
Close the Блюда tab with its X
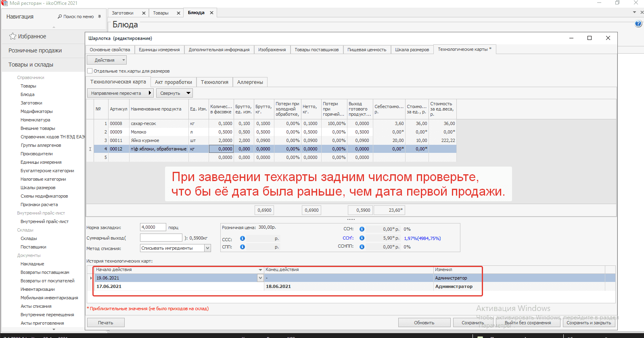[x=211, y=13]
